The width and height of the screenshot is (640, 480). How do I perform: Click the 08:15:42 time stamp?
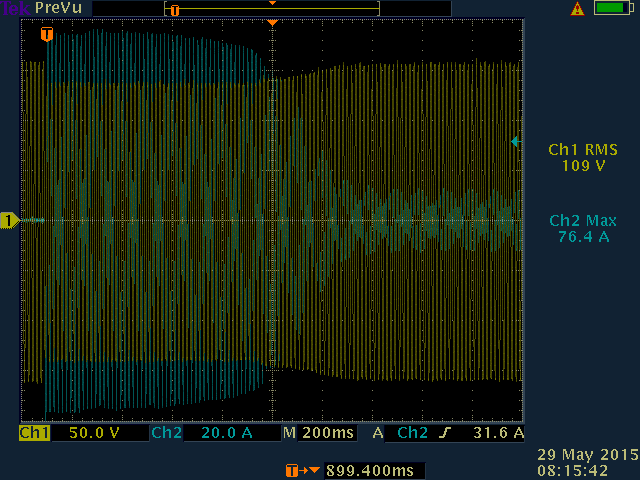tap(572, 471)
